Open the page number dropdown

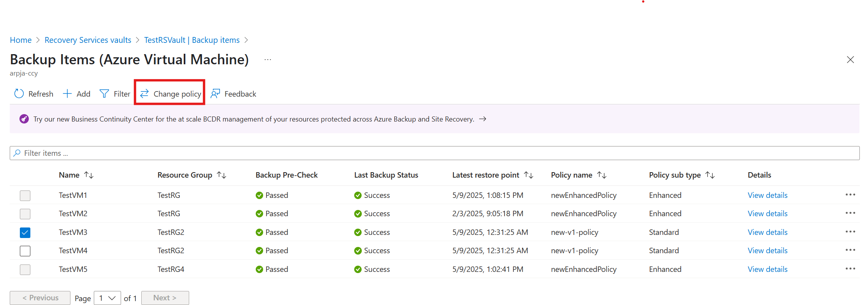coord(107,298)
